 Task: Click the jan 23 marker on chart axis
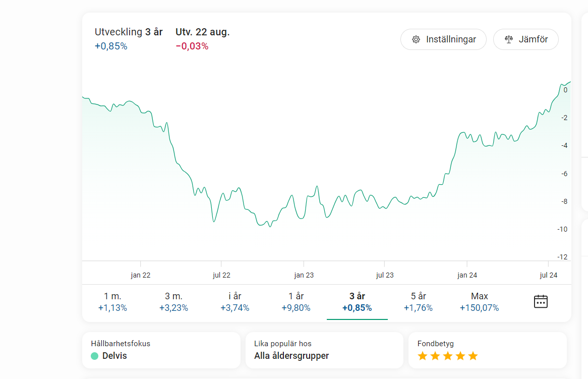click(304, 275)
